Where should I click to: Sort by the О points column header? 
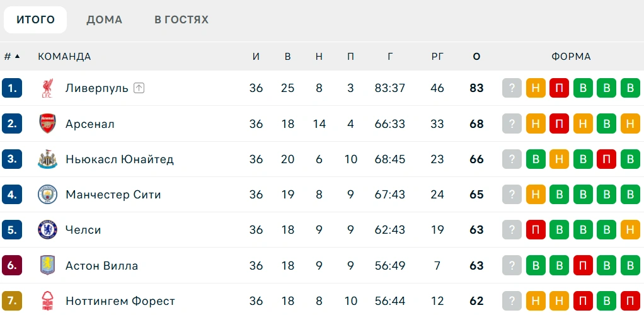pos(476,57)
